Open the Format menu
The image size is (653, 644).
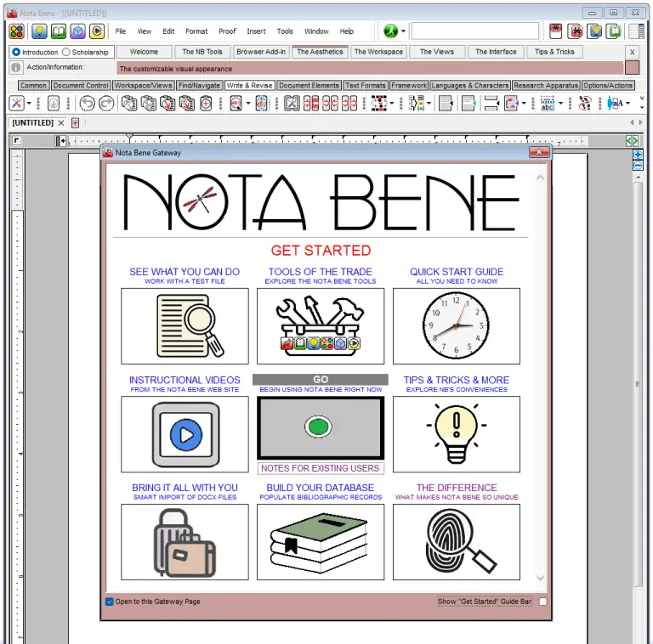[196, 31]
